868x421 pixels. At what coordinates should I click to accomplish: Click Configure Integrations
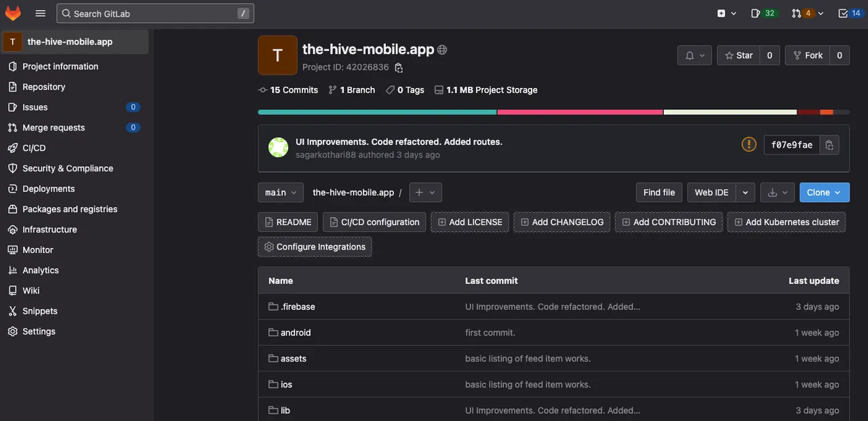315,247
